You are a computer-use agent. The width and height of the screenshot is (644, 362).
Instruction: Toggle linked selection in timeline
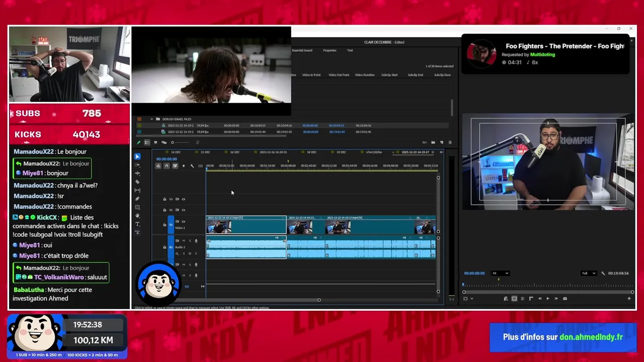point(175,166)
